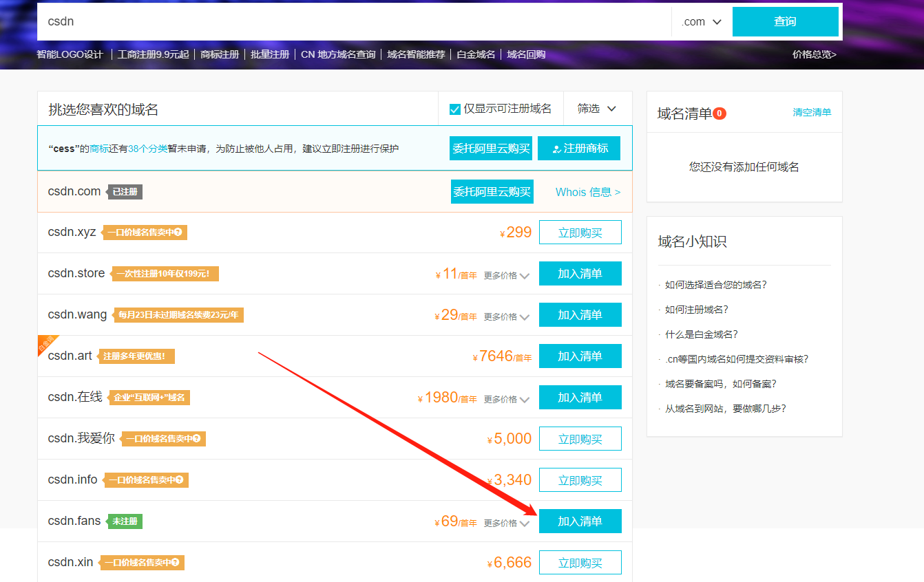This screenshot has width=924, height=582.
Task: Click 清空清单 to empty the domain list
Action: 812,111
